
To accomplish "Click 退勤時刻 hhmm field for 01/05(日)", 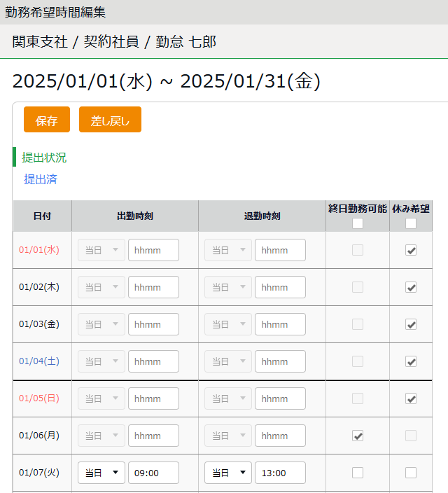I will coord(280,398).
